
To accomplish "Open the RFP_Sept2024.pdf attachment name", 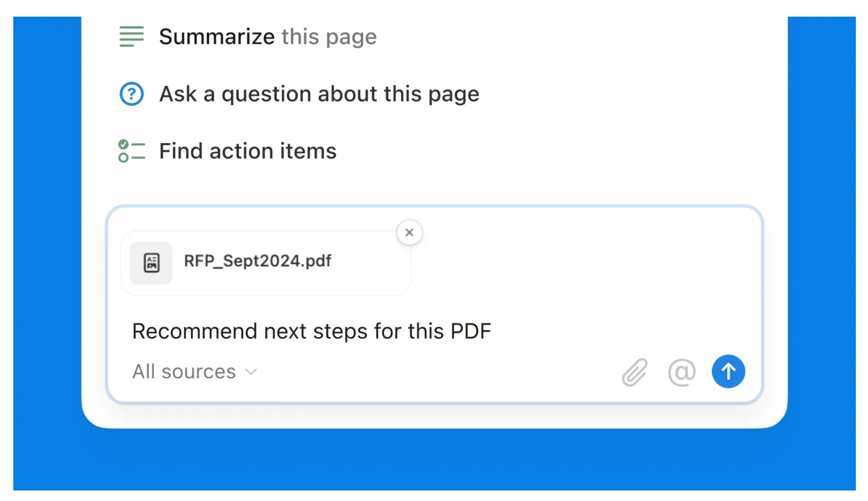I will (x=257, y=261).
